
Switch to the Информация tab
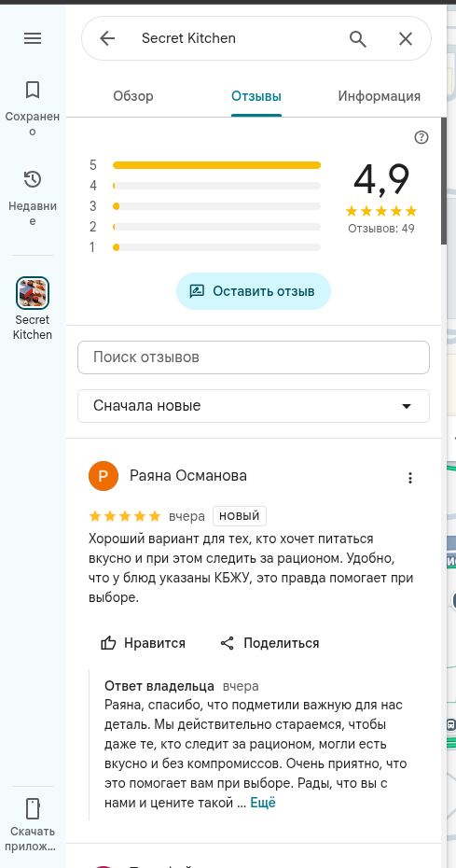click(380, 96)
